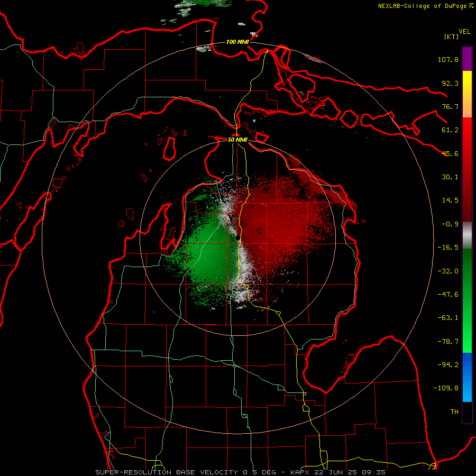
Task: Click the 107.8 velocity scale value
Action: click(x=448, y=59)
